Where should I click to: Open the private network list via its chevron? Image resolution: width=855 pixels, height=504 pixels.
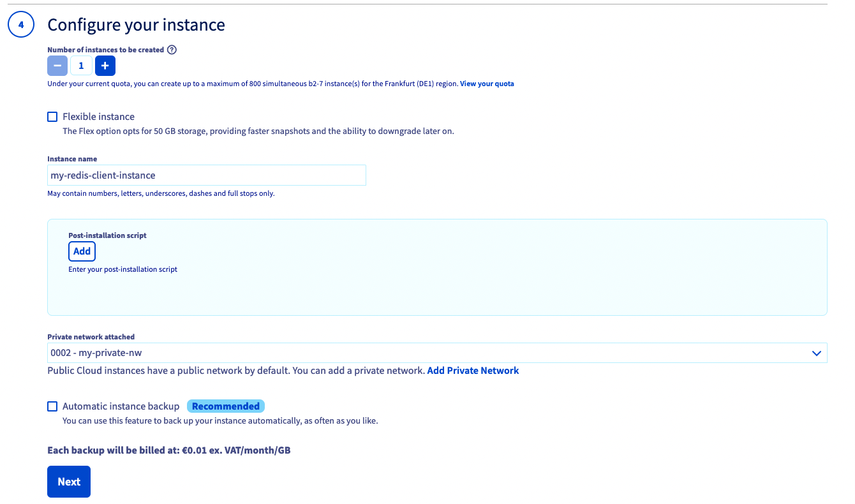(815, 352)
